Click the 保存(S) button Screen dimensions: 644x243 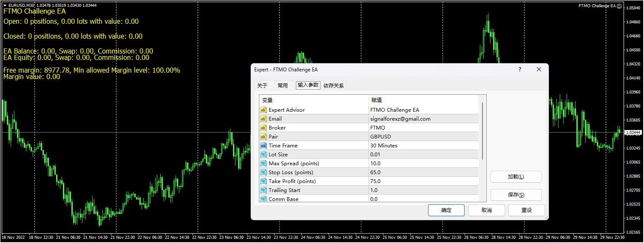(x=516, y=195)
